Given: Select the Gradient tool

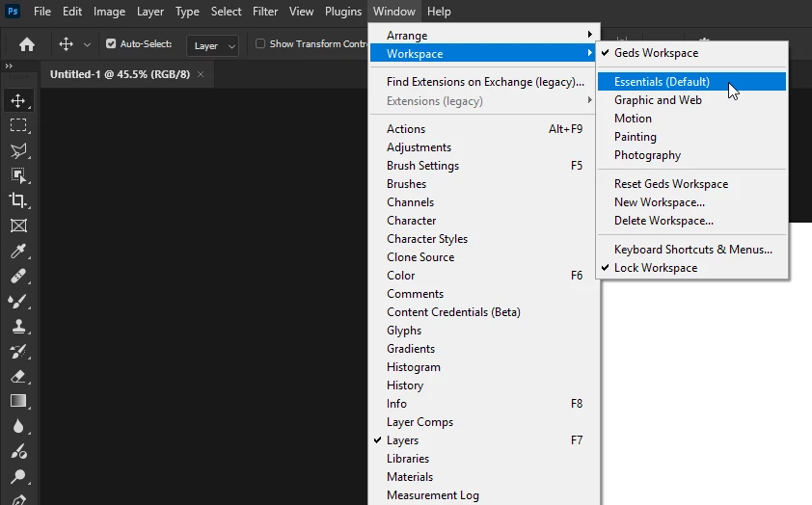Looking at the screenshot, I should 18,401.
